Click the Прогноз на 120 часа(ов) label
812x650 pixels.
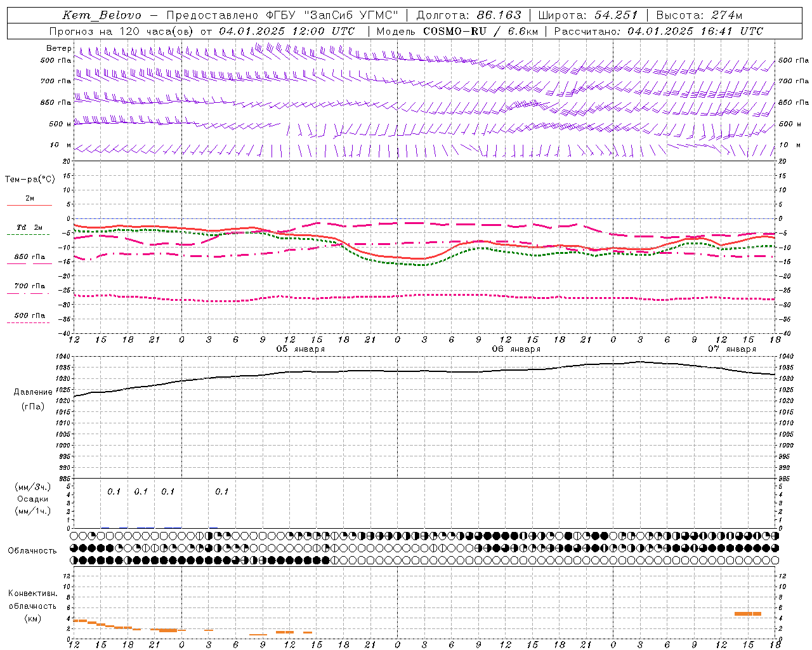point(122,31)
